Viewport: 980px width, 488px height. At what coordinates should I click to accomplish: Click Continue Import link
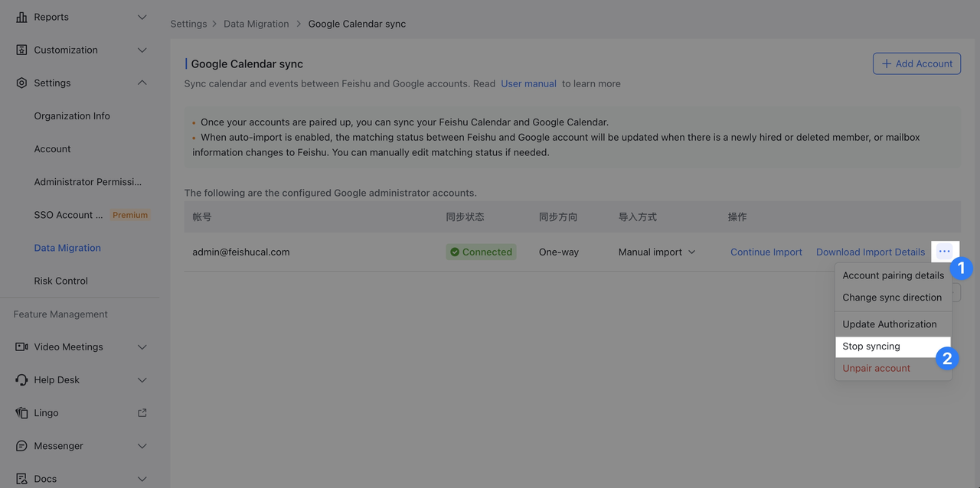coord(766,252)
